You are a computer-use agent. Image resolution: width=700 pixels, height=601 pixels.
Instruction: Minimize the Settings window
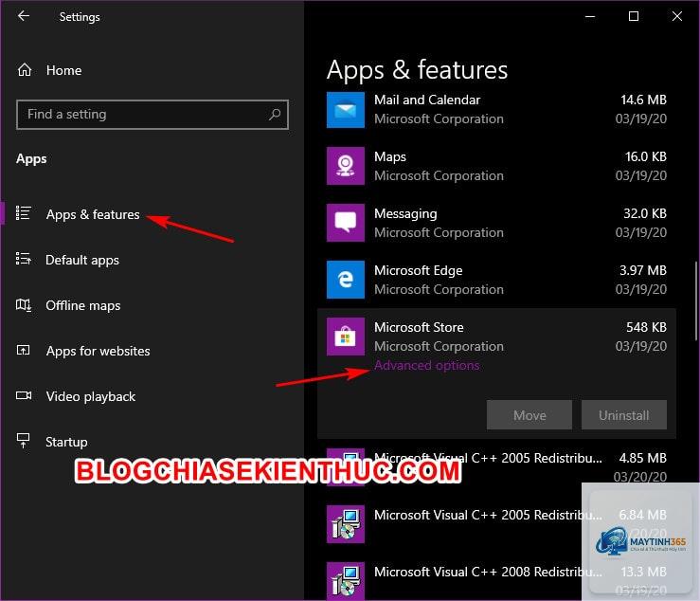[x=590, y=16]
